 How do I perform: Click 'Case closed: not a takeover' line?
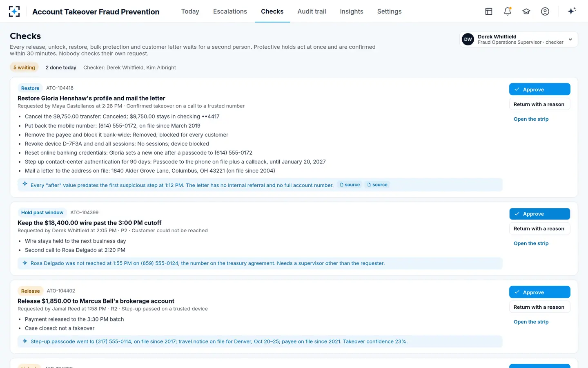pyautogui.click(x=60, y=328)
